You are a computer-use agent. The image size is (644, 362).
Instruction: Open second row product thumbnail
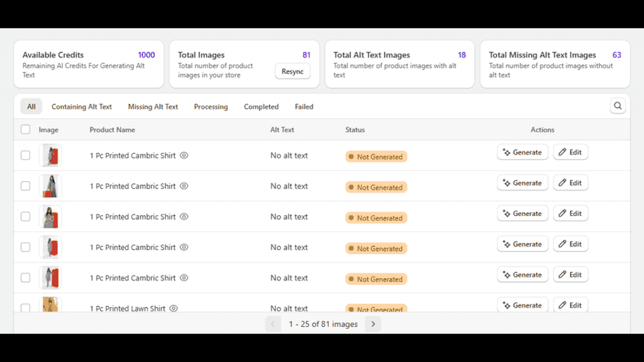click(50, 186)
